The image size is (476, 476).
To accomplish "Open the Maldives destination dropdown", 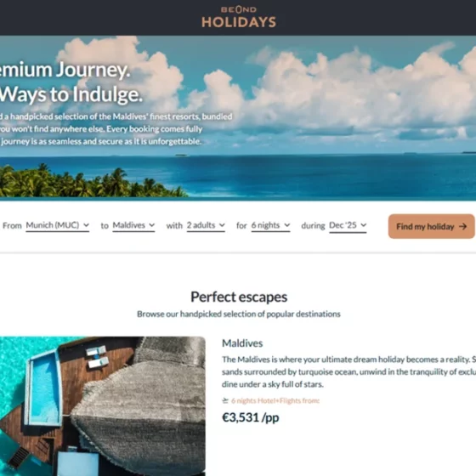I will coord(133,225).
